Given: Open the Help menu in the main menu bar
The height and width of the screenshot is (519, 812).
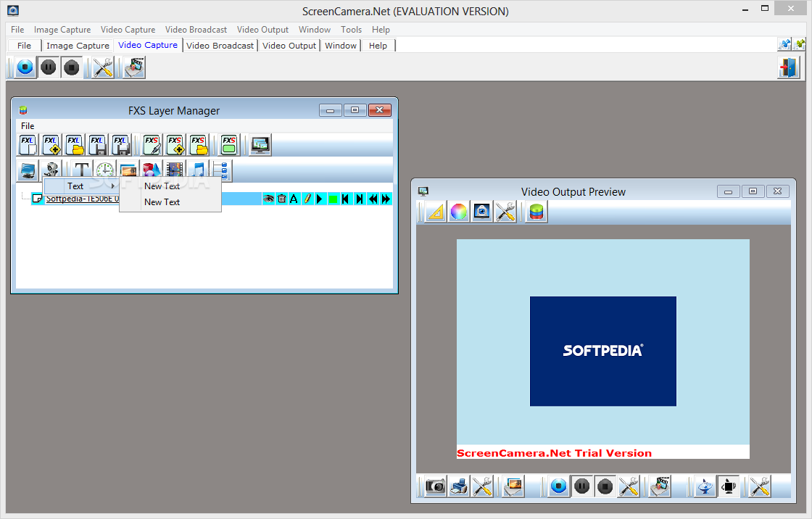Looking at the screenshot, I should tap(381, 30).
